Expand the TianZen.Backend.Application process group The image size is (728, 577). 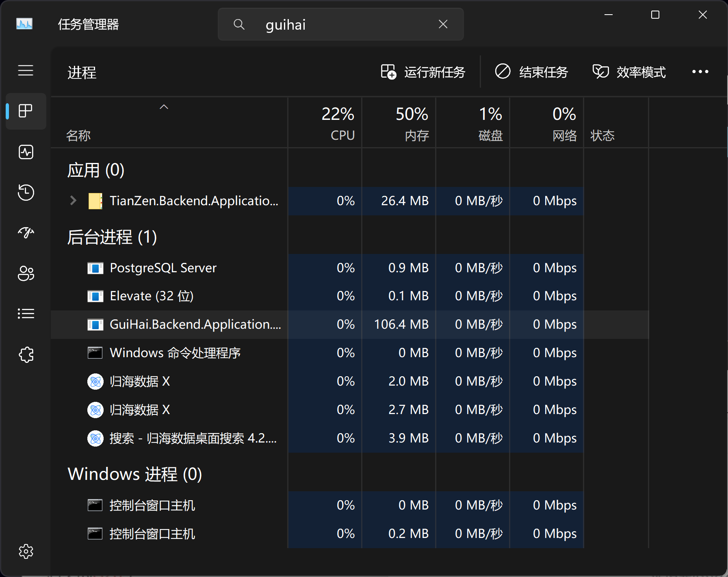pos(74,201)
